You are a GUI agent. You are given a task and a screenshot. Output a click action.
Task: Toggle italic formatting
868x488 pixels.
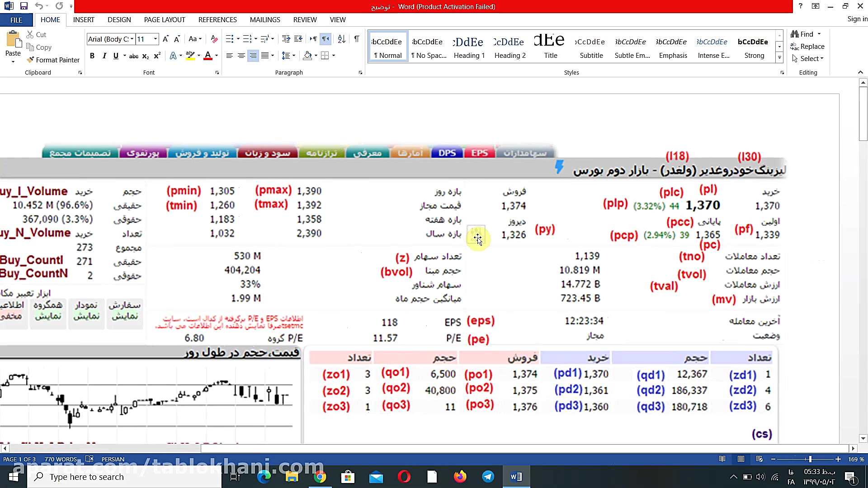click(104, 56)
